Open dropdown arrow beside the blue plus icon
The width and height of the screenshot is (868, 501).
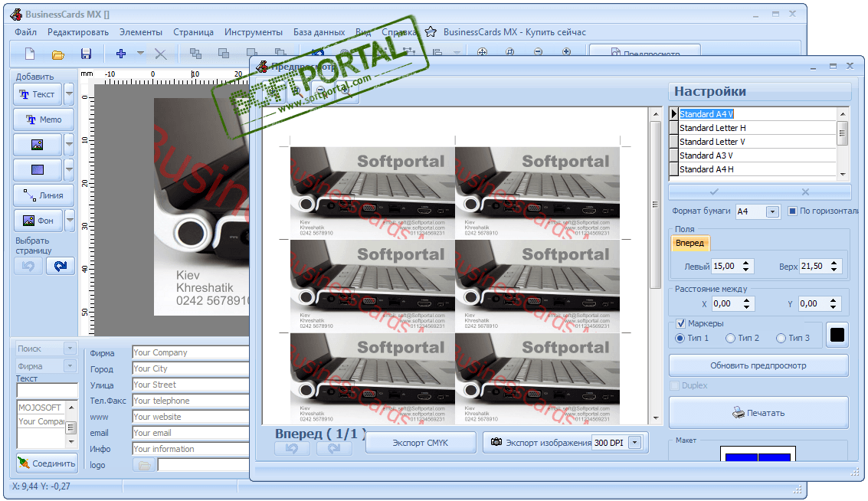(140, 54)
